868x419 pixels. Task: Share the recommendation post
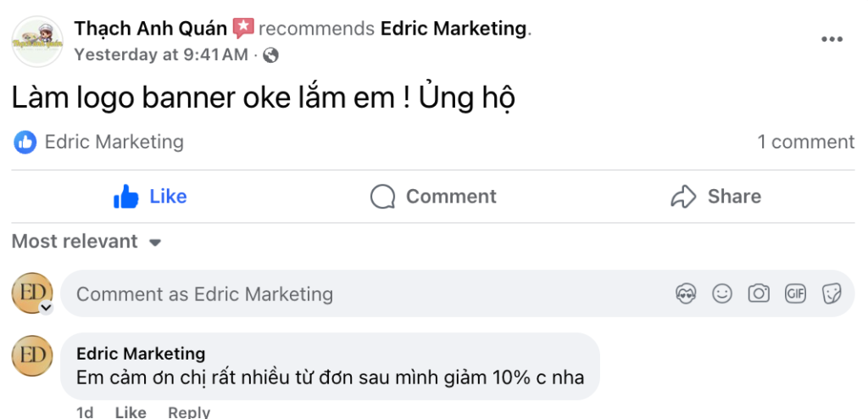tap(715, 197)
